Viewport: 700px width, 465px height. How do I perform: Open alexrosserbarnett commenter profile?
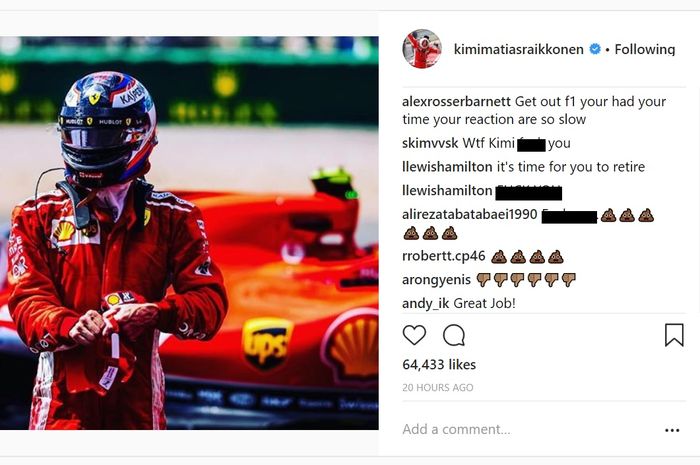pyautogui.click(x=456, y=101)
